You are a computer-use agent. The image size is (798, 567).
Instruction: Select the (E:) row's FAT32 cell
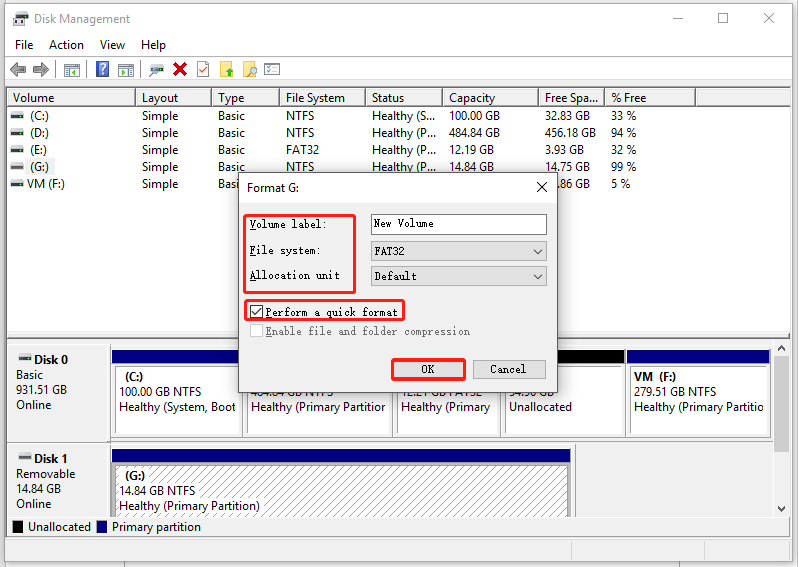[302, 150]
